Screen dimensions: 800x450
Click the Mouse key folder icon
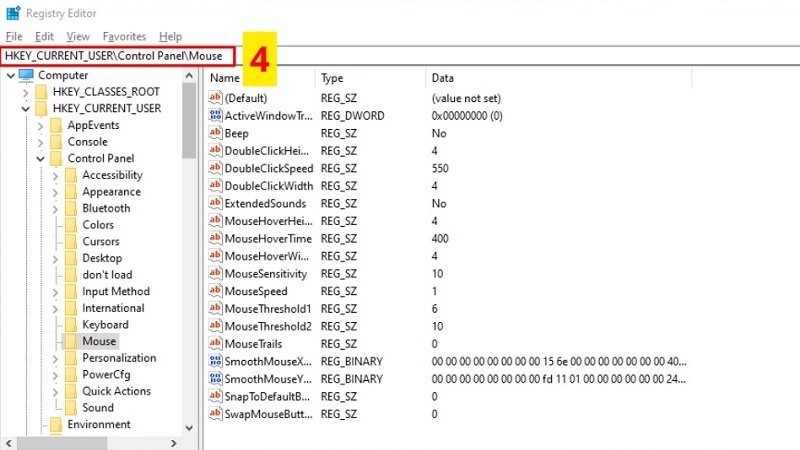pyautogui.click(x=71, y=341)
